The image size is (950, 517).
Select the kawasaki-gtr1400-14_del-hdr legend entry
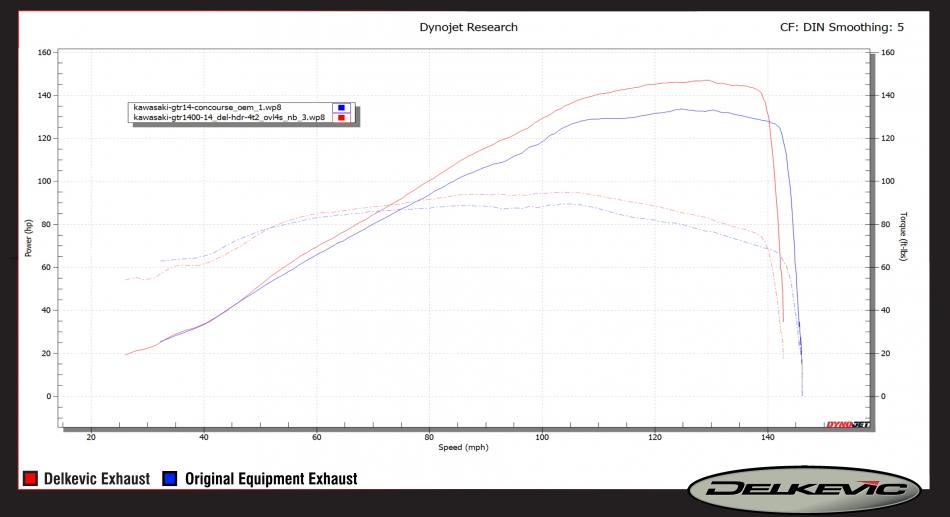[228, 117]
